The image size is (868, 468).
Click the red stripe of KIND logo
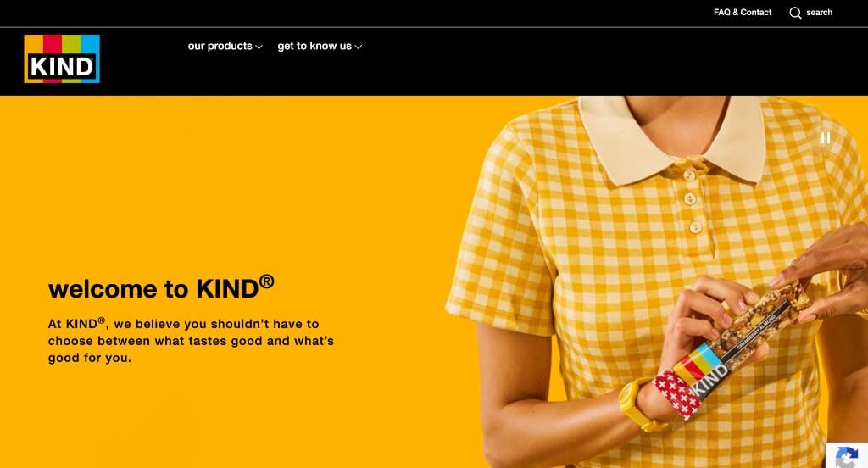pos(52,44)
